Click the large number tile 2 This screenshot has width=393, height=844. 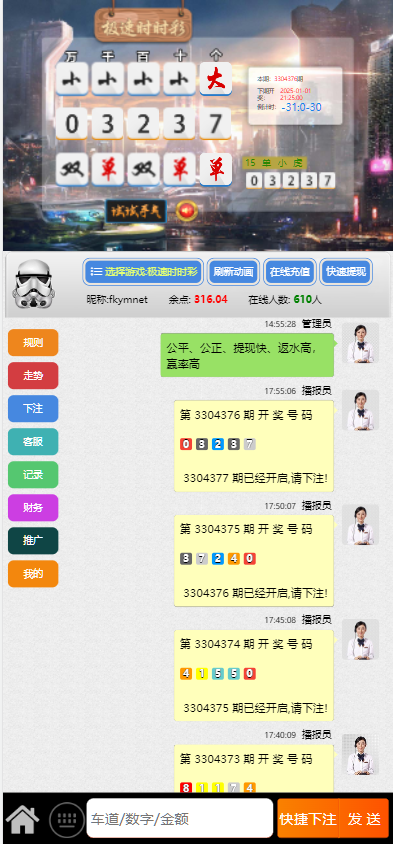pos(144,124)
